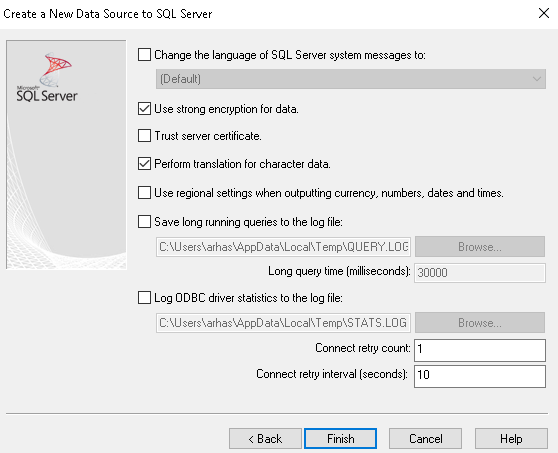
Task: Enable Use regional settings checkbox
Action: click(144, 193)
